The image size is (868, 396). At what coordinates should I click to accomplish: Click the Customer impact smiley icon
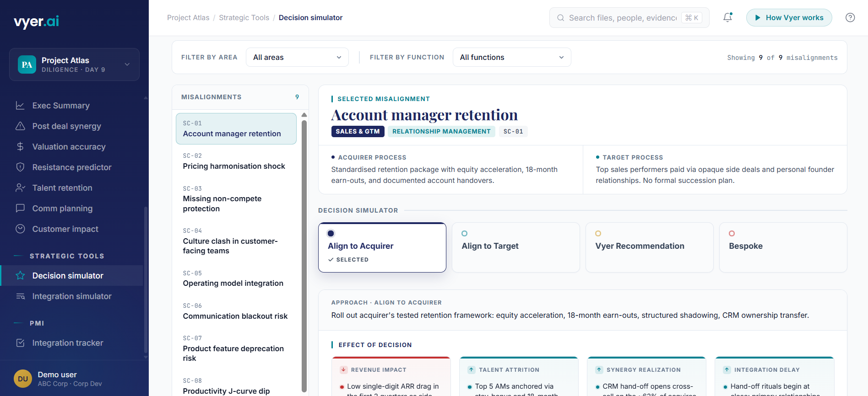point(20,229)
